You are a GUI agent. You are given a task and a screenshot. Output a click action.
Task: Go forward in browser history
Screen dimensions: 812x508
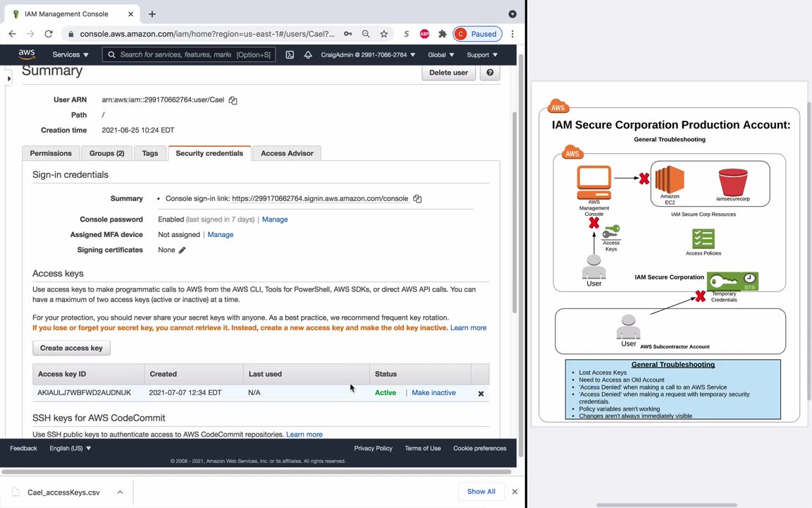point(30,34)
